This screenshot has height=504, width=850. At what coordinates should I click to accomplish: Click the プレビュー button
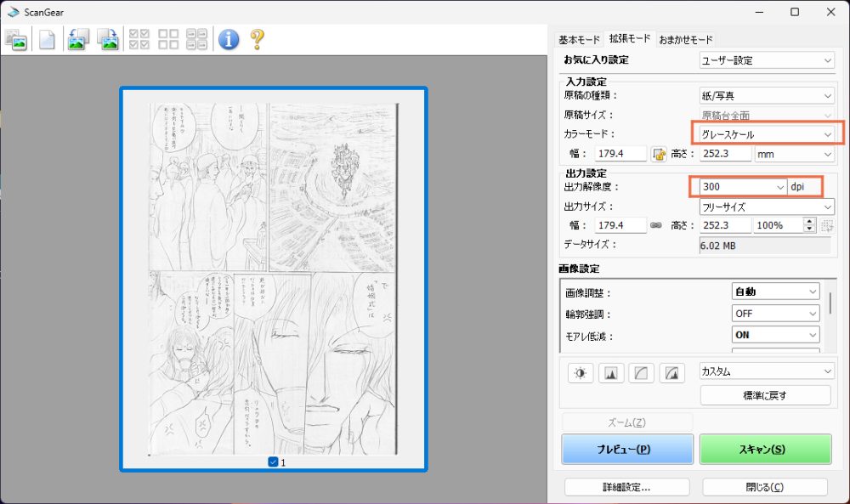pos(627,449)
